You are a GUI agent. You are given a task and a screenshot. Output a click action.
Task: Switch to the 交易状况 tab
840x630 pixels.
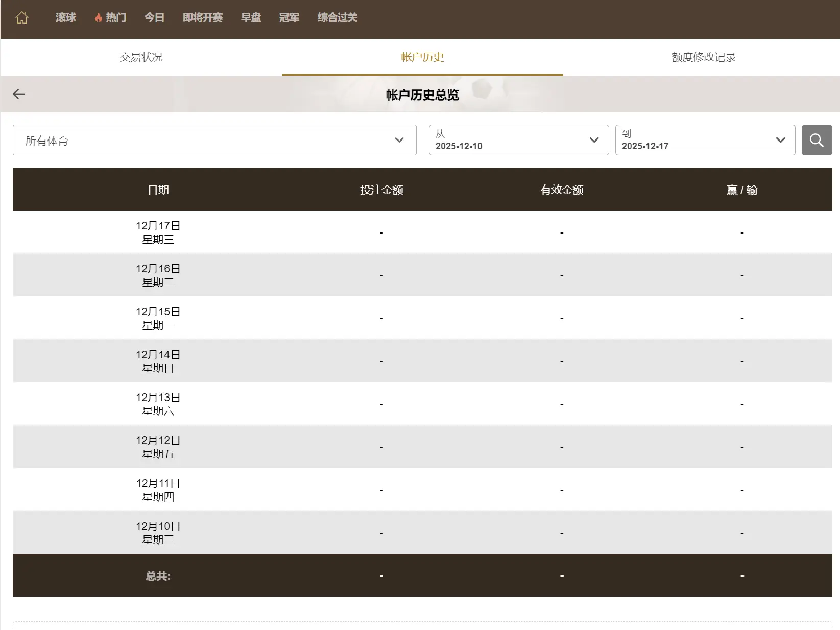click(x=141, y=57)
